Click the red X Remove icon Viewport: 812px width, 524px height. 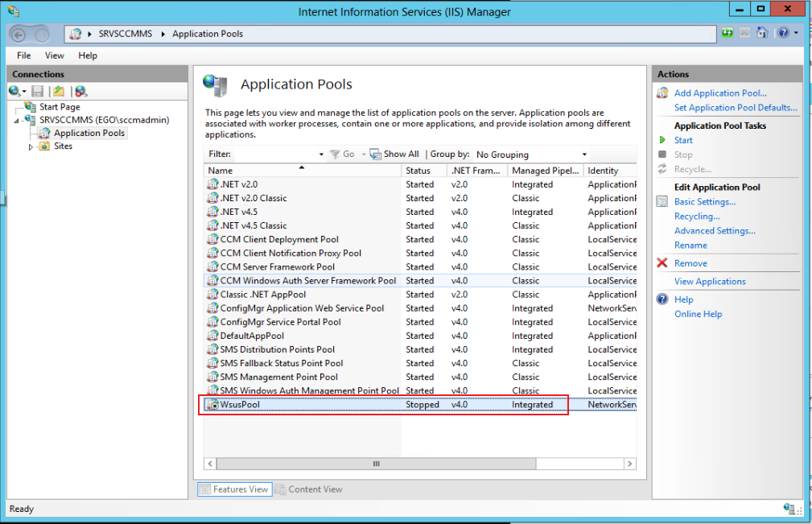click(662, 263)
